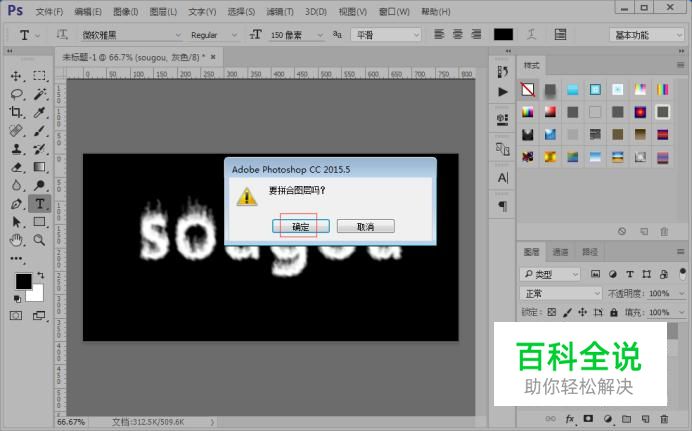Image resolution: width=692 pixels, height=431 pixels.
Task: Reset default foreground and background colors
Action: [17, 299]
